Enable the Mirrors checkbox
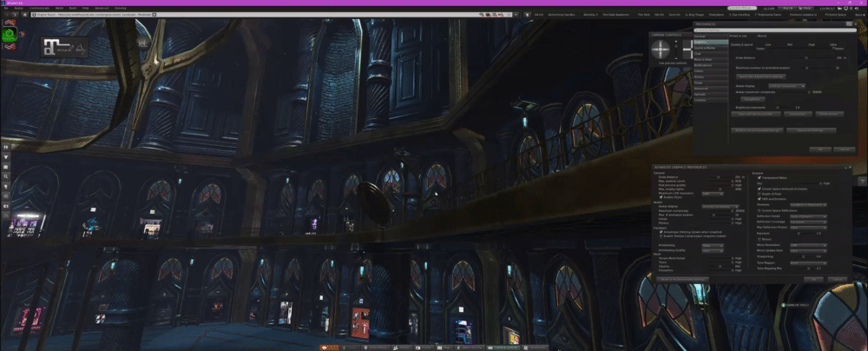Viewport: 868px width, 351px height. (x=759, y=239)
